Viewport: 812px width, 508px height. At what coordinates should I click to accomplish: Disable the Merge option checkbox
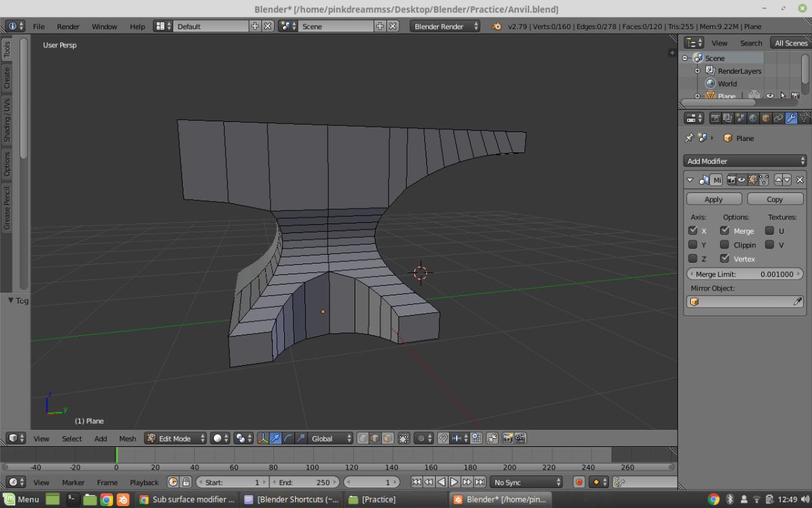[x=725, y=230]
